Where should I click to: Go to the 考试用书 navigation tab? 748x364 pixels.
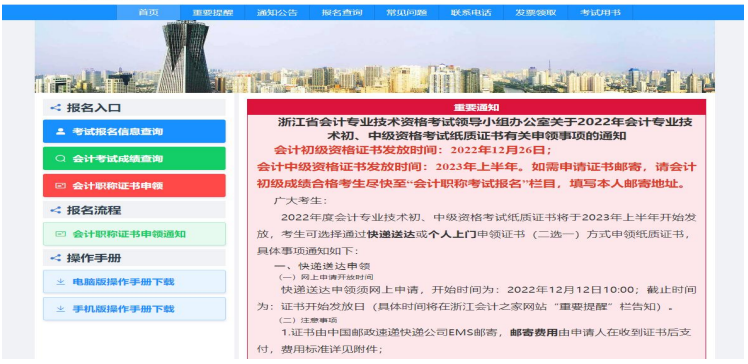pos(600,12)
